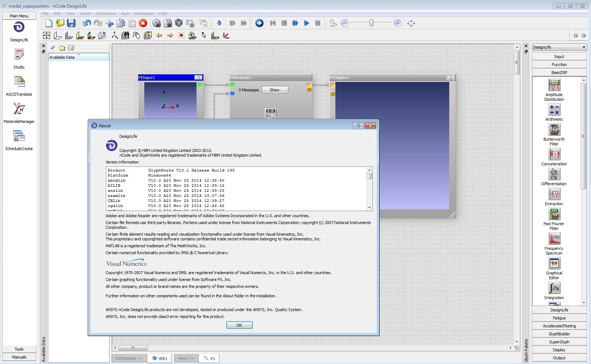Expand the GlyphBuilder palette section
Viewport: 591px width, 364px height.
point(559,334)
